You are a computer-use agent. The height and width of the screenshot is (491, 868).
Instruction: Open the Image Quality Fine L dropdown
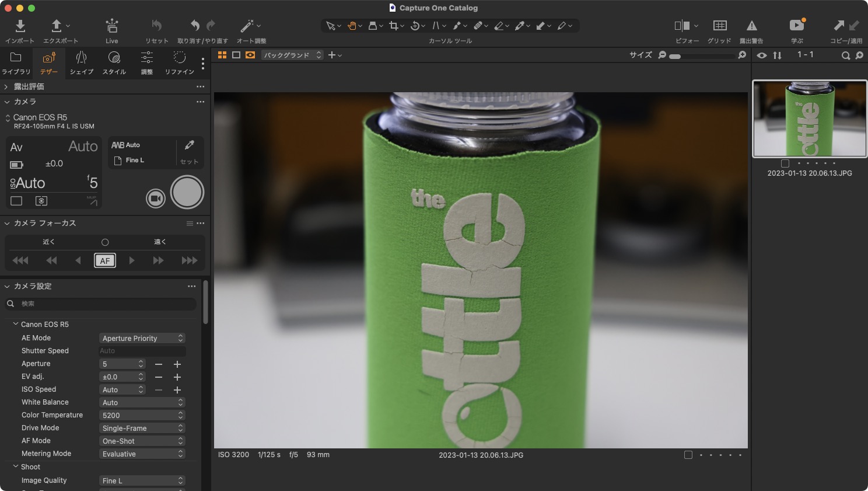(142, 480)
